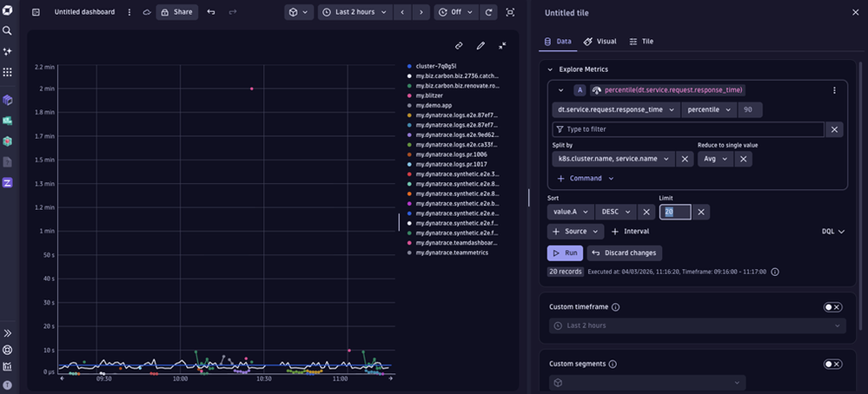
Task: Open the support icon near sidebar bottom
Action: [x=7, y=350]
